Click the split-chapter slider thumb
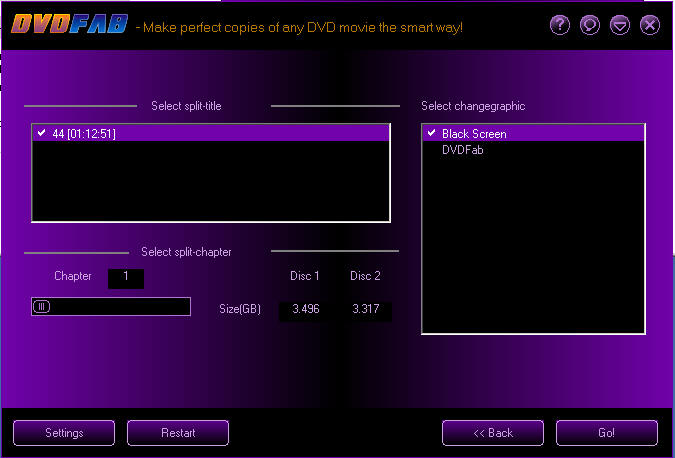This screenshot has height=458, width=675. coord(42,306)
